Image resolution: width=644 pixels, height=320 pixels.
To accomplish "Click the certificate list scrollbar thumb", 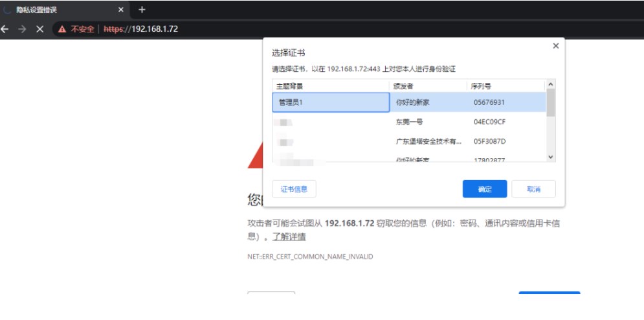I will (551, 102).
